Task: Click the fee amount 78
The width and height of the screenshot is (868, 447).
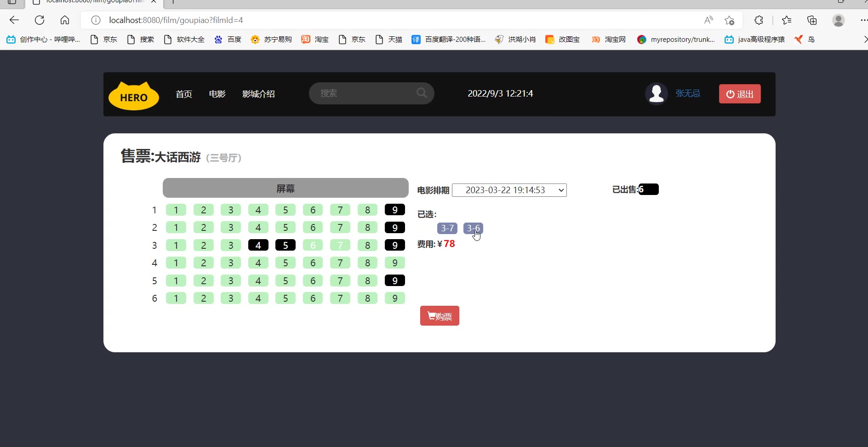Action: click(449, 244)
